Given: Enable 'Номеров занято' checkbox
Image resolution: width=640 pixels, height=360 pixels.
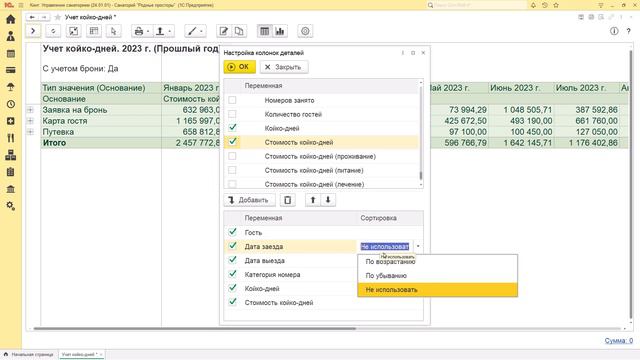Looking at the screenshot, I should pos(232,100).
